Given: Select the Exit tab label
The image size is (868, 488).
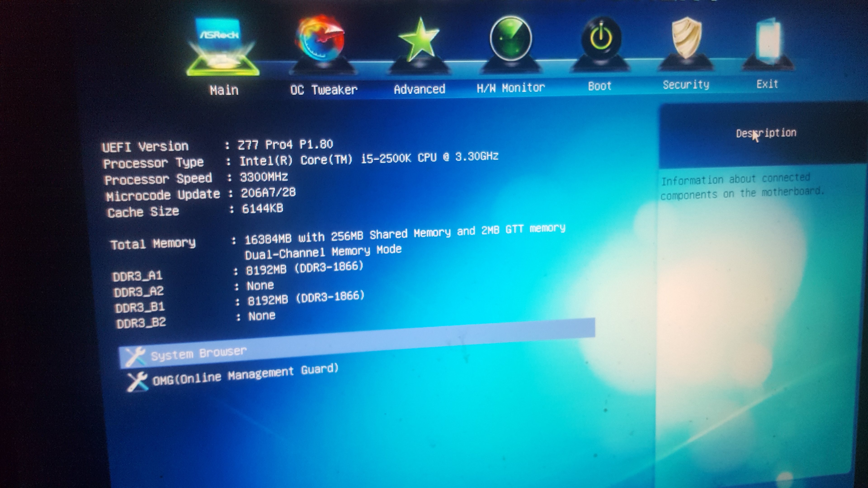Looking at the screenshot, I should [767, 84].
